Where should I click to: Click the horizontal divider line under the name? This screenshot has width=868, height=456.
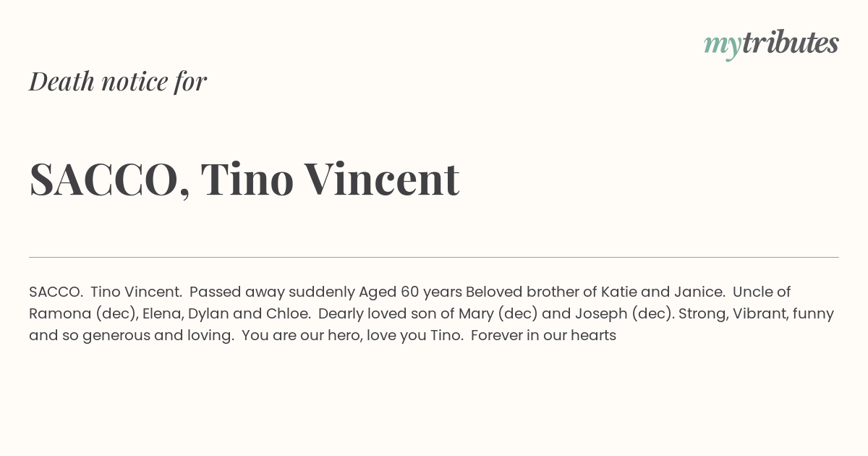pyautogui.click(x=434, y=257)
